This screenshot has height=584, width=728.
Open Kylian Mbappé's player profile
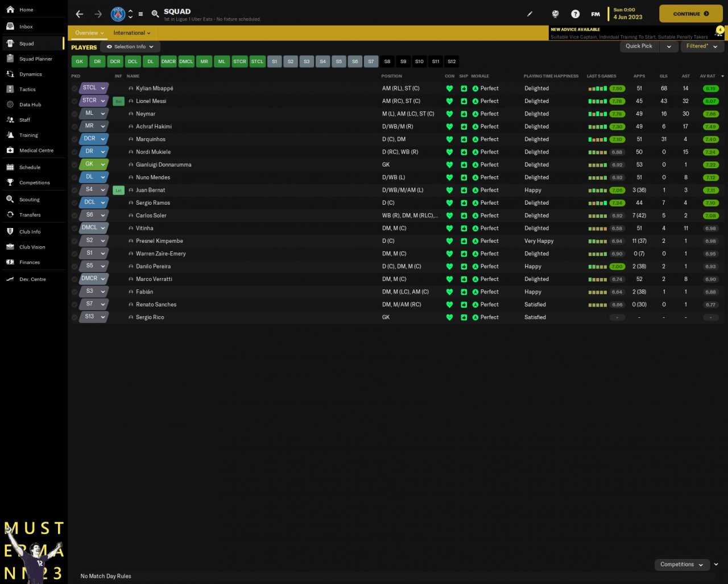[x=155, y=89]
